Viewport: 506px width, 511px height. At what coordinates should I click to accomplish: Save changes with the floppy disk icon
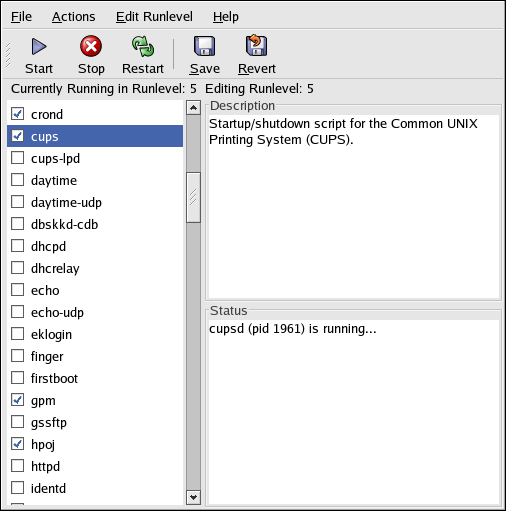[x=204, y=46]
